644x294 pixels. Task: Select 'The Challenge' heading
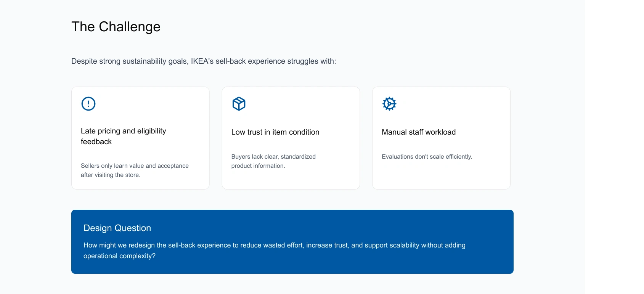pos(116,27)
